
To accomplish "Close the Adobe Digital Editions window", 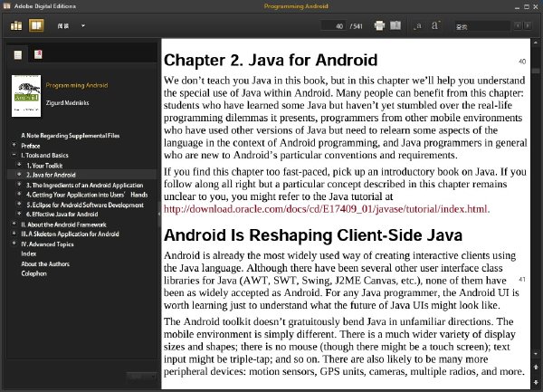I will [x=536, y=6].
